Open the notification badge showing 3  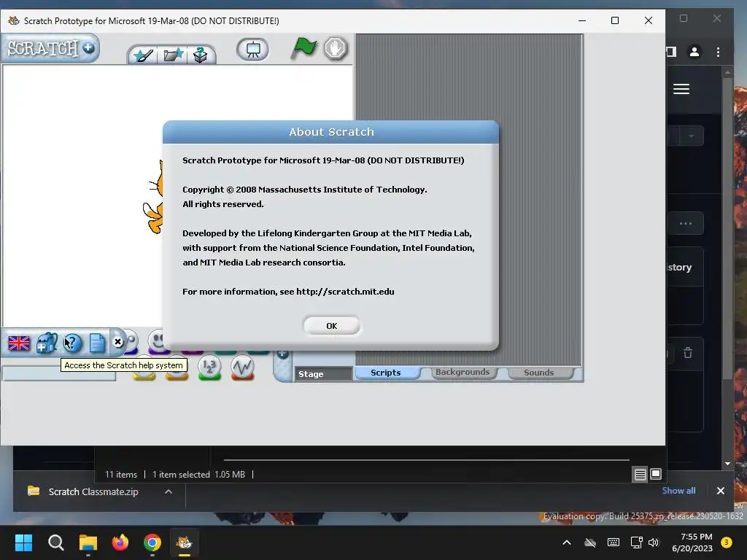(727, 542)
